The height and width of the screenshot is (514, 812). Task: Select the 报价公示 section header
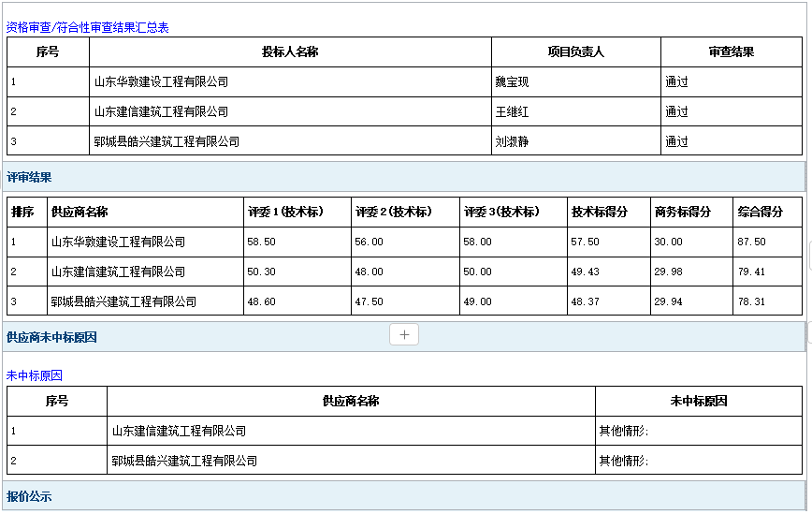(404, 496)
